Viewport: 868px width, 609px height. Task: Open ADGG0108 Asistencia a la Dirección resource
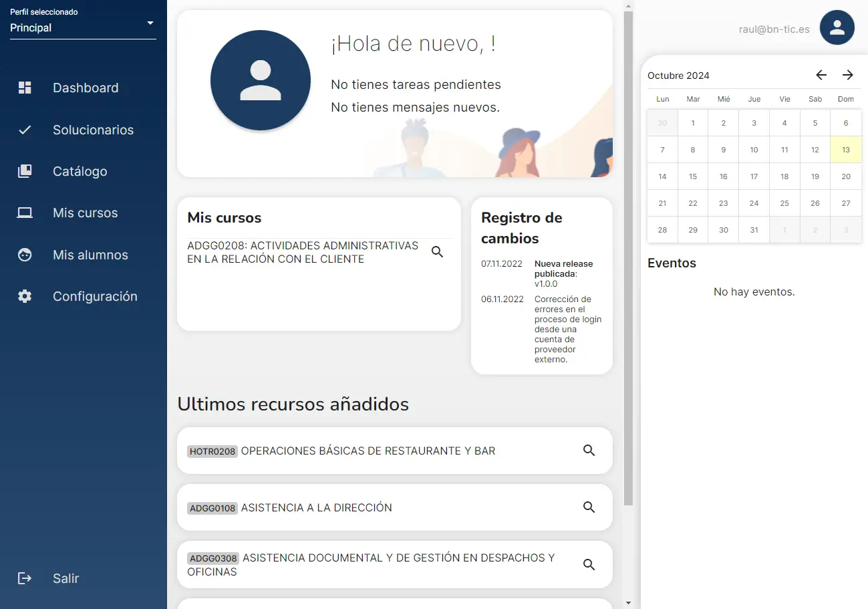click(x=315, y=507)
